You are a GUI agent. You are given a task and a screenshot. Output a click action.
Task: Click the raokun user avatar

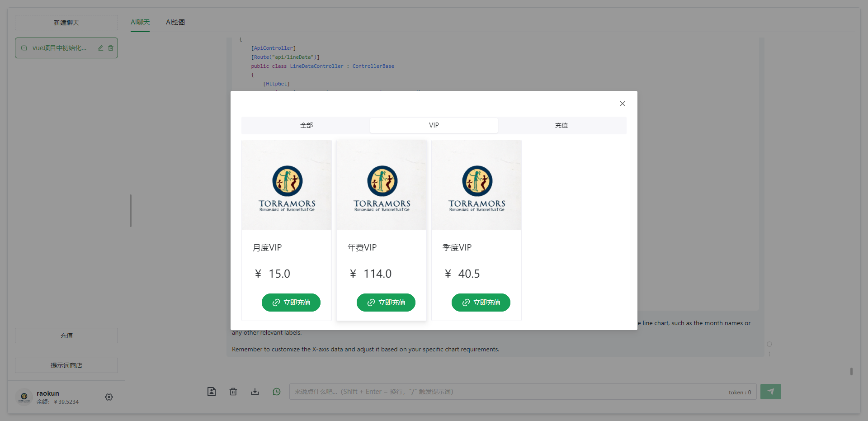[24, 397]
